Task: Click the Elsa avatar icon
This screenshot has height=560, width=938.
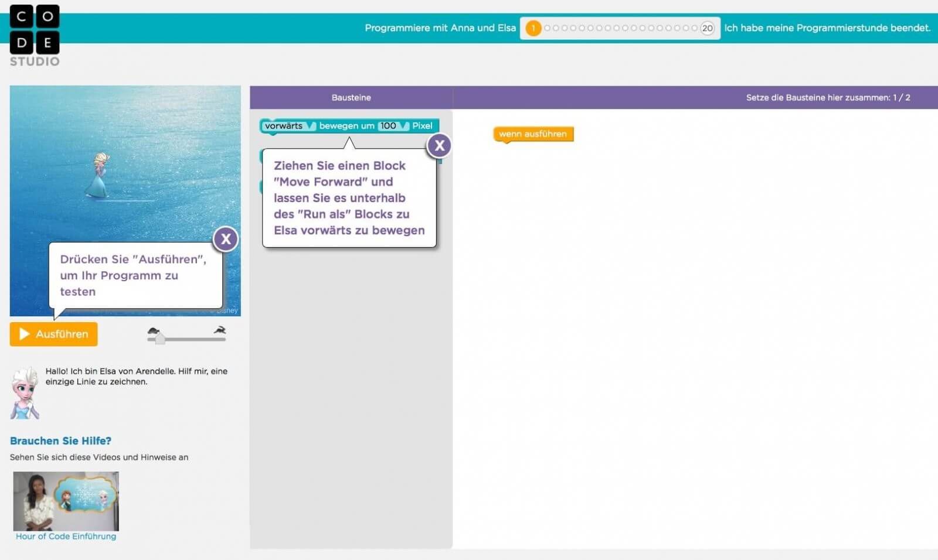Action: coord(25,393)
